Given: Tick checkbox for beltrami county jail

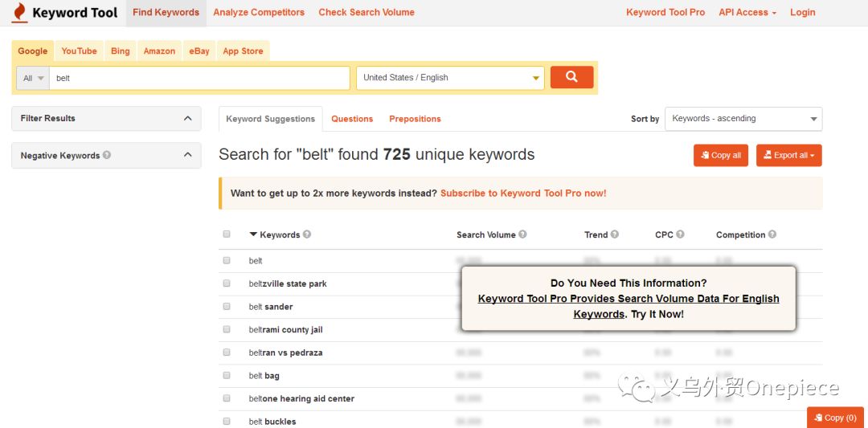Looking at the screenshot, I should coord(227,329).
